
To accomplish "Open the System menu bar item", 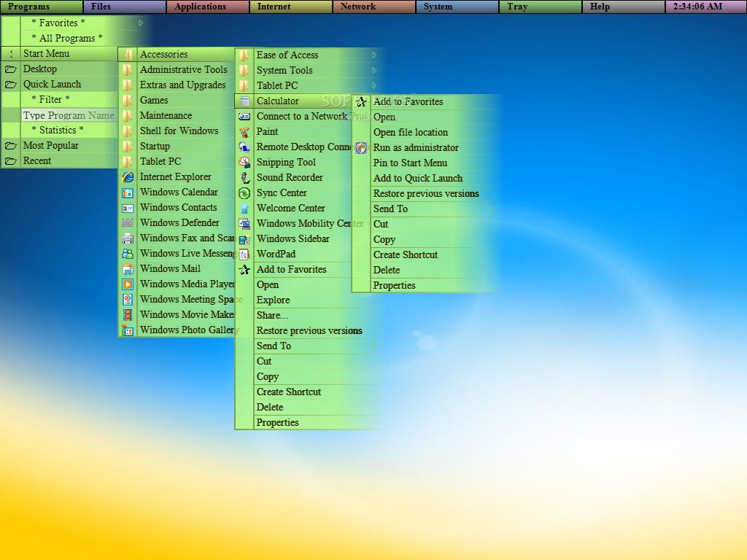I will (x=457, y=7).
